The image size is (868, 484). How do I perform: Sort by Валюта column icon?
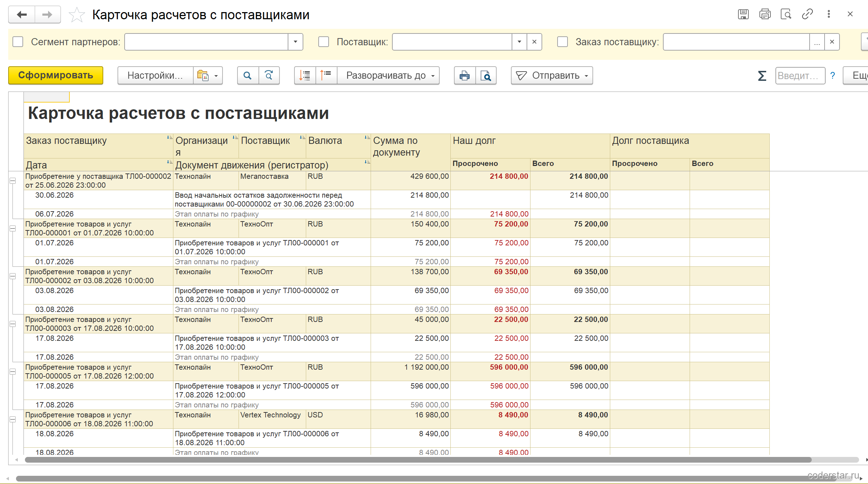[x=367, y=137]
